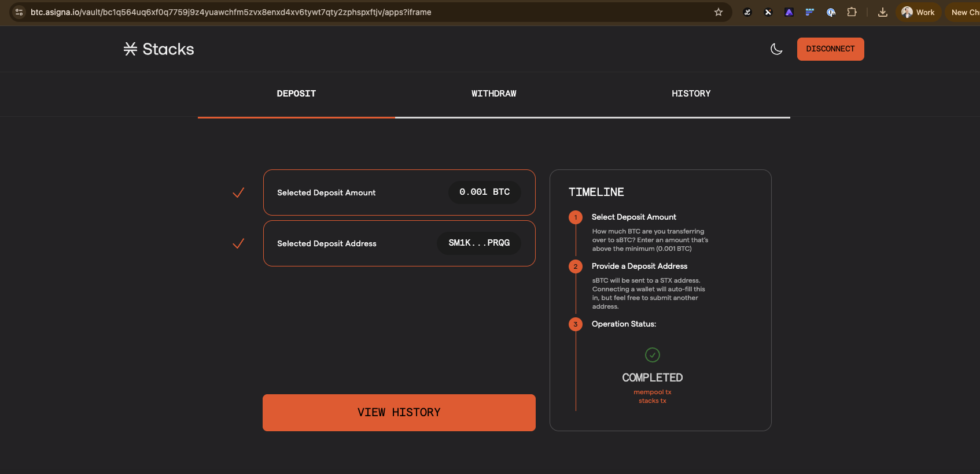The height and width of the screenshot is (474, 980).
Task: Open the mempool tx link
Action: coord(652,392)
